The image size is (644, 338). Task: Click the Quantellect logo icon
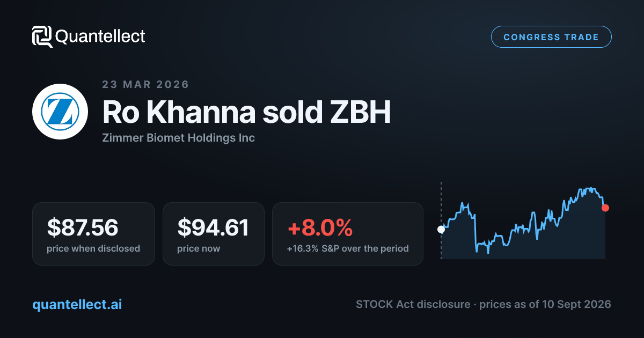(x=42, y=36)
